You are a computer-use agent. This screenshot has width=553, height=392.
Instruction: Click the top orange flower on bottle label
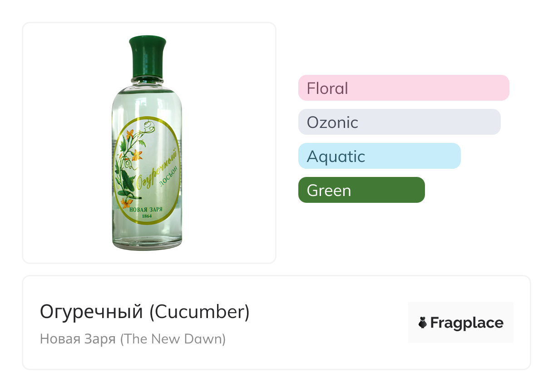[x=130, y=134]
